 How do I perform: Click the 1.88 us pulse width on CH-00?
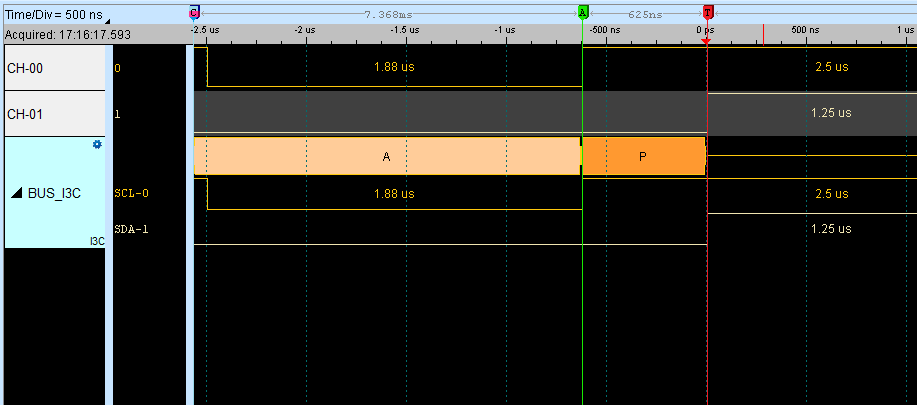(x=394, y=67)
